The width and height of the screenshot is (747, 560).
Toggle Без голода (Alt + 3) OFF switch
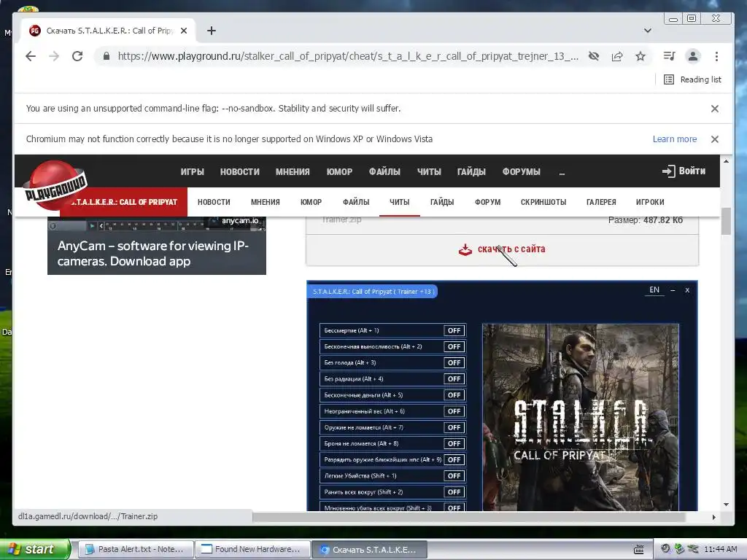point(454,363)
